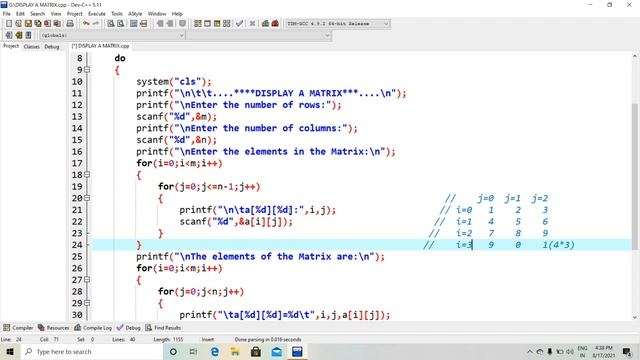Click the Unindent toolbar icon
Screen dimensions: 640x360
coord(169,24)
